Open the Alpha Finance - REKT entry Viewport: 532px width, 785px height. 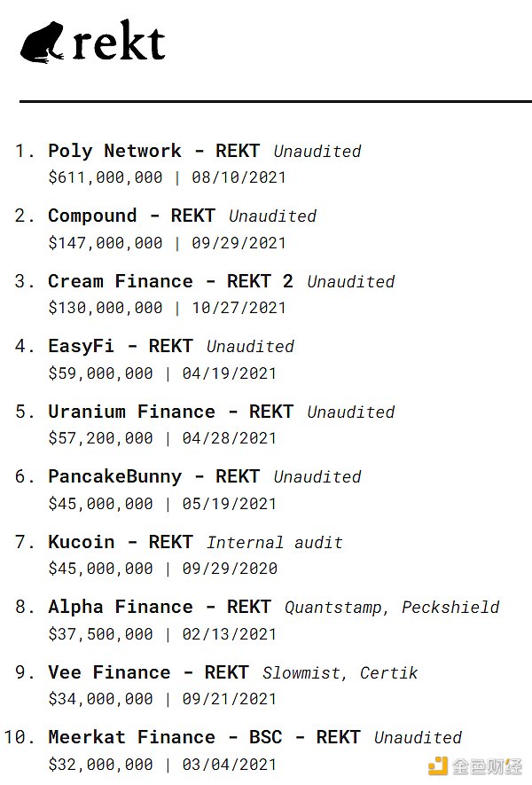point(159,607)
